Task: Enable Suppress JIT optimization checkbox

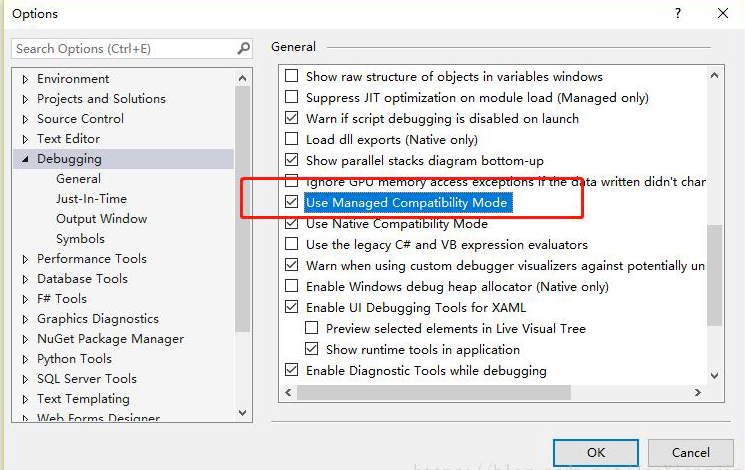Action: point(291,97)
